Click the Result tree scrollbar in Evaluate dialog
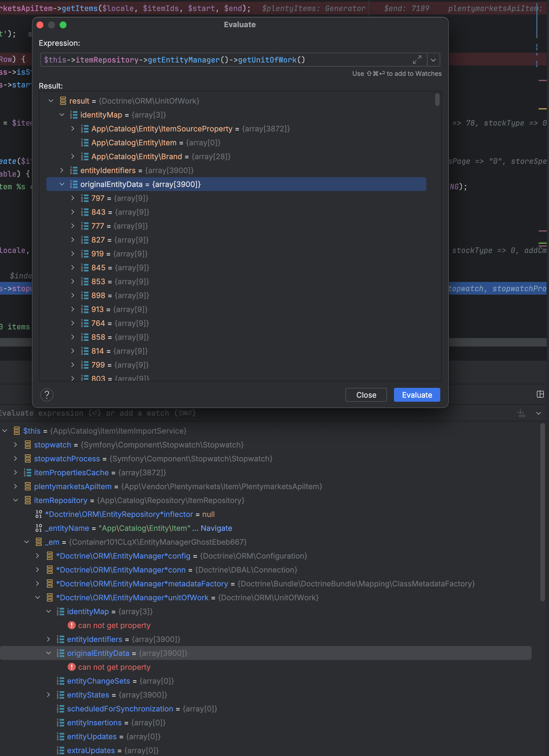Image resolution: width=549 pixels, height=756 pixels. pyautogui.click(x=437, y=100)
